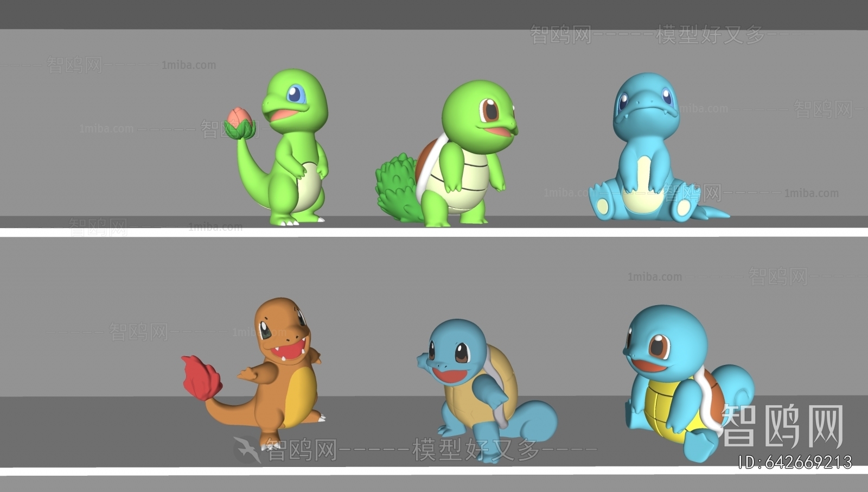Click the bird logo in the bottom watermark
Viewport: 868px width, 492px height.
(247, 449)
